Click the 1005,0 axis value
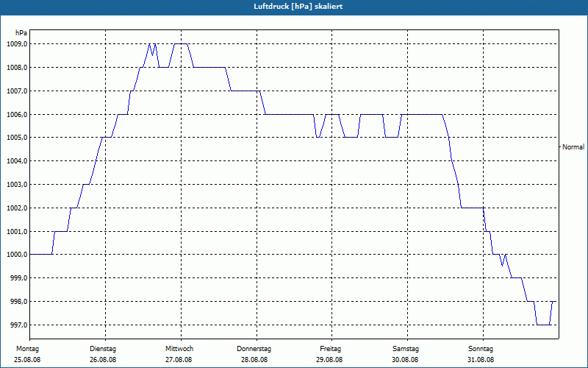 coord(17,138)
